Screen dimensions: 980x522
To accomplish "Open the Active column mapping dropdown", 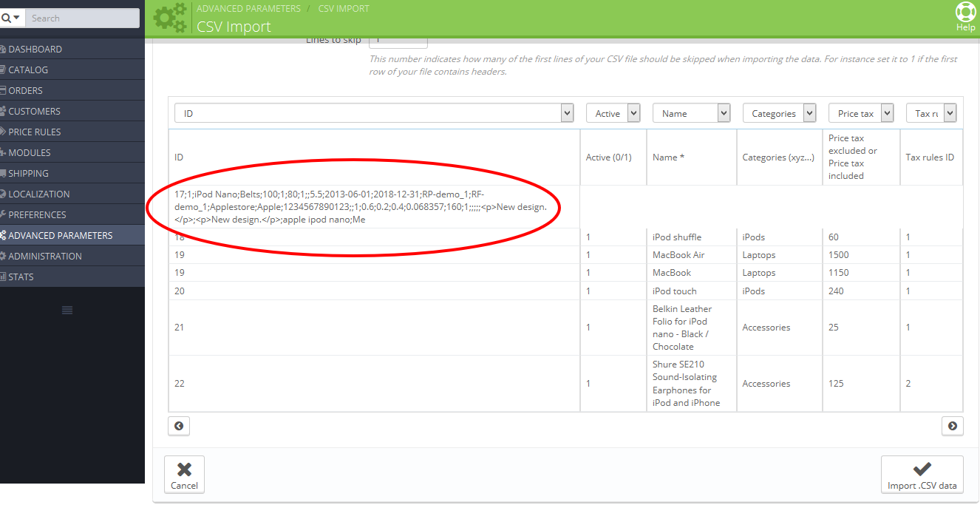I will click(613, 113).
